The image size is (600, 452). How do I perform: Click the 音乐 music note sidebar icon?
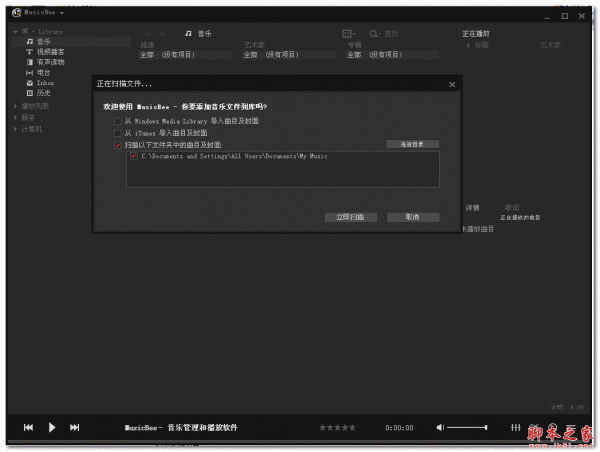(x=30, y=41)
